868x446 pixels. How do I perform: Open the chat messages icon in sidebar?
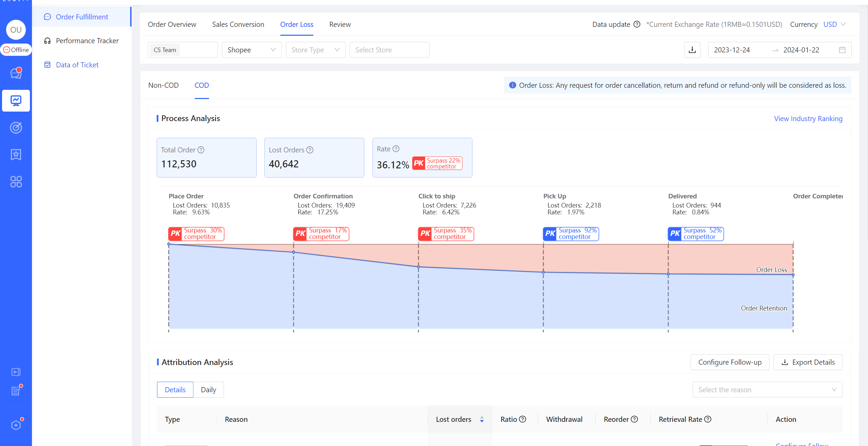click(16, 73)
